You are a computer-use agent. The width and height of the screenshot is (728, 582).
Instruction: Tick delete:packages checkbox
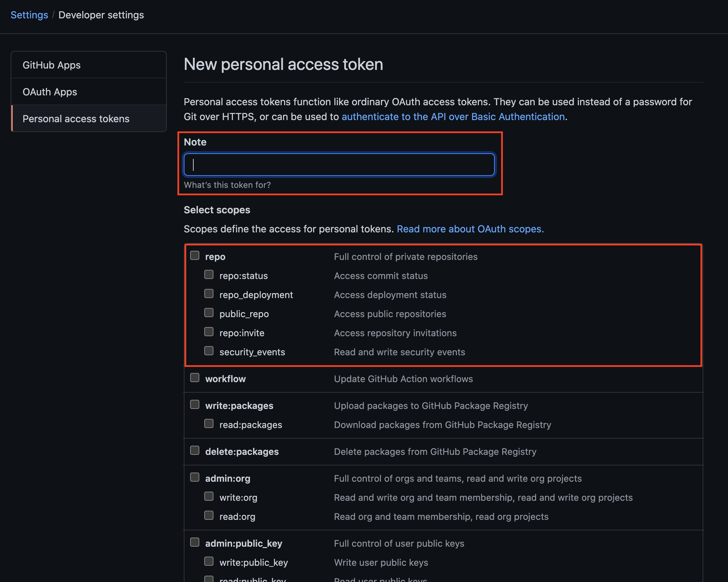pyautogui.click(x=195, y=450)
